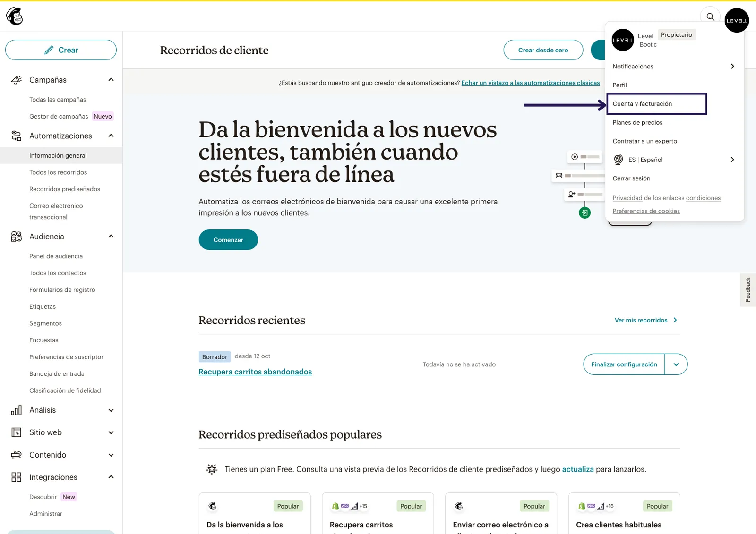The width and height of the screenshot is (756, 534).
Task: Open the Feedback side tab
Action: click(x=748, y=289)
